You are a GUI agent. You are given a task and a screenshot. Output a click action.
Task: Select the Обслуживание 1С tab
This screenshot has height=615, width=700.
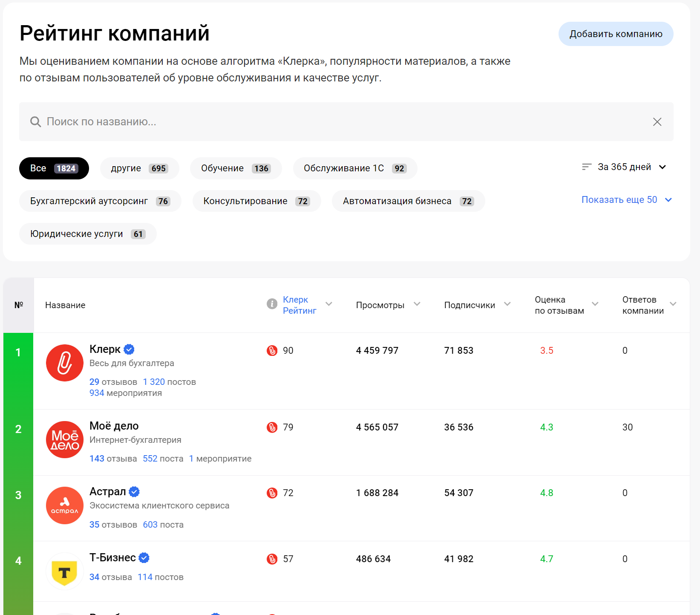[354, 168]
